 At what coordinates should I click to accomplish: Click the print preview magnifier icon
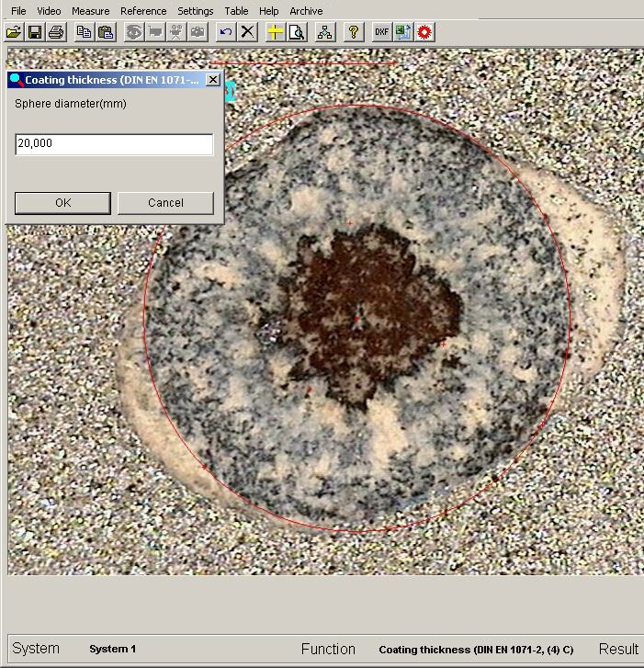(296, 32)
